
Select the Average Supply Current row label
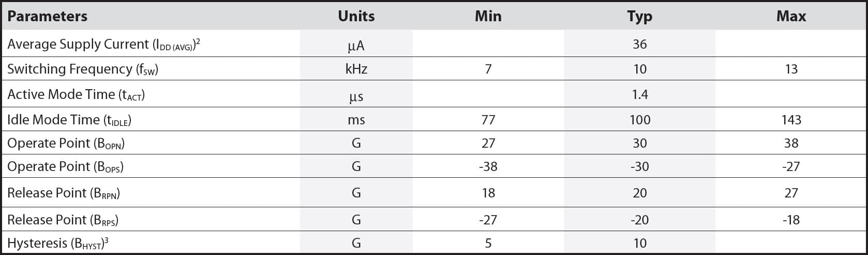pos(103,45)
